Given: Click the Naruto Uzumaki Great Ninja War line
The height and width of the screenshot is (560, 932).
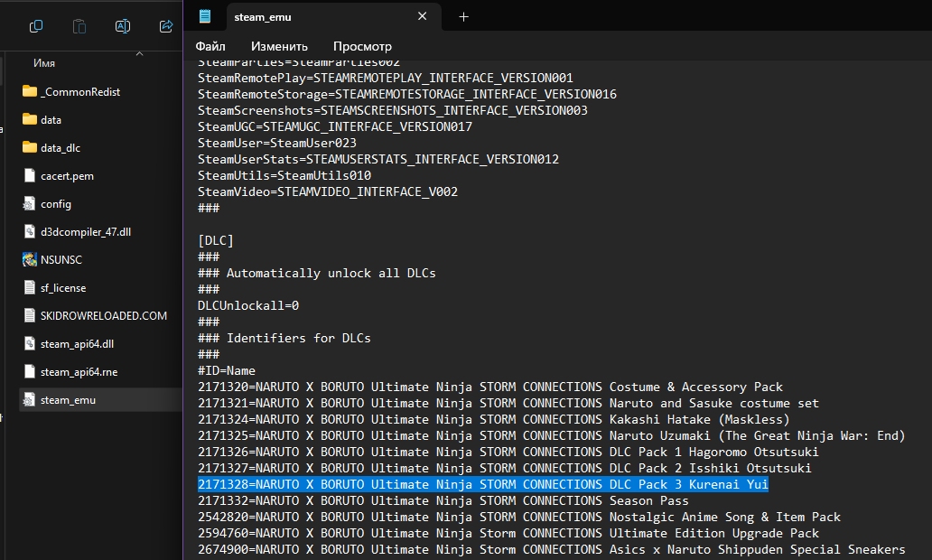Looking at the screenshot, I should 552,435.
